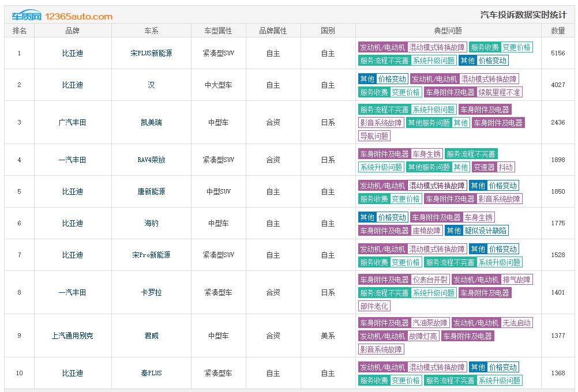Click 上汽通用别克 brand link

tap(72, 336)
